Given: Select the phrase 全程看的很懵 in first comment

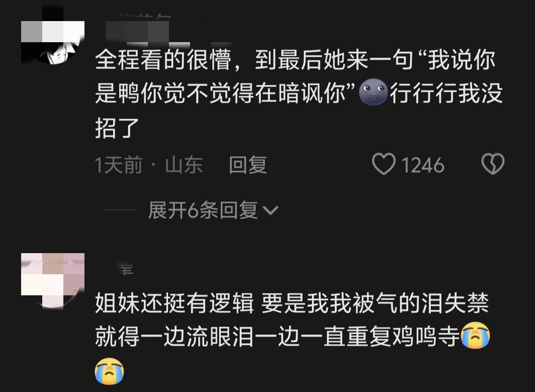Looking at the screenshot, I should click(x=163, y=60).
